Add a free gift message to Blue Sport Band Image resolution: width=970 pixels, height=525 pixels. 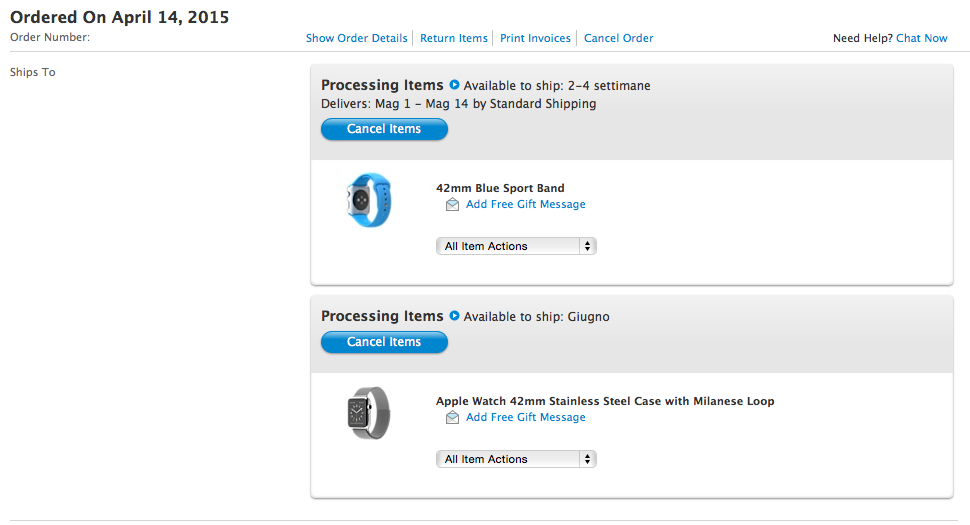click(525, 204)
